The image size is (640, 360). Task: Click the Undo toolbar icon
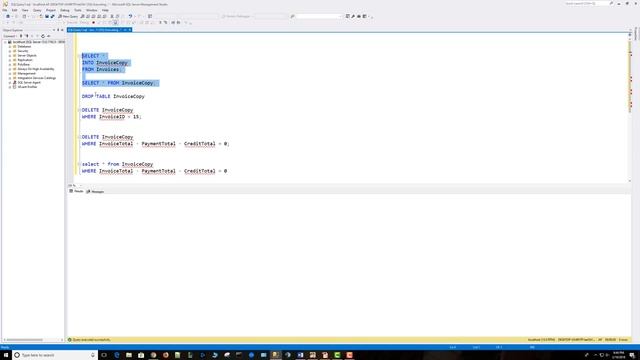point(130,16)
